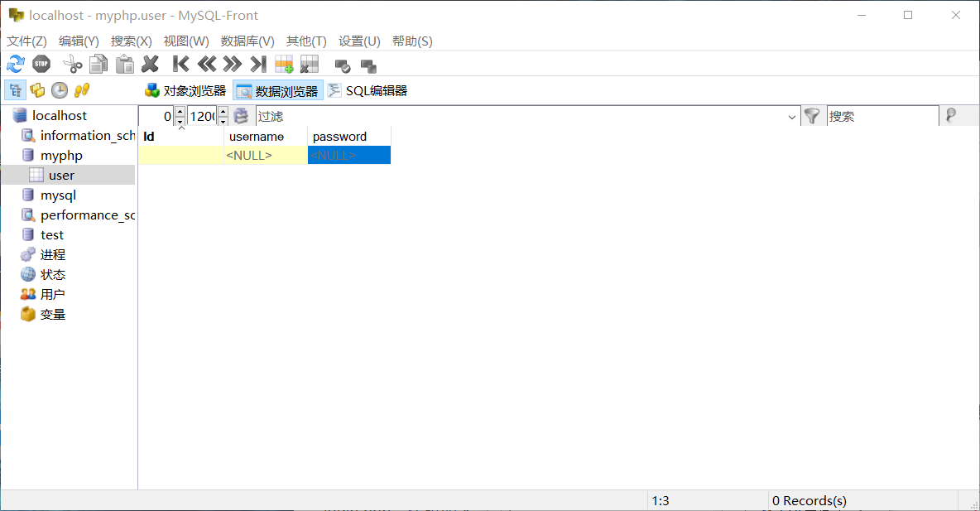Go to the first record arrow
Screen dimensions: 980x511
pyautogui.click(x=180, y=64)
